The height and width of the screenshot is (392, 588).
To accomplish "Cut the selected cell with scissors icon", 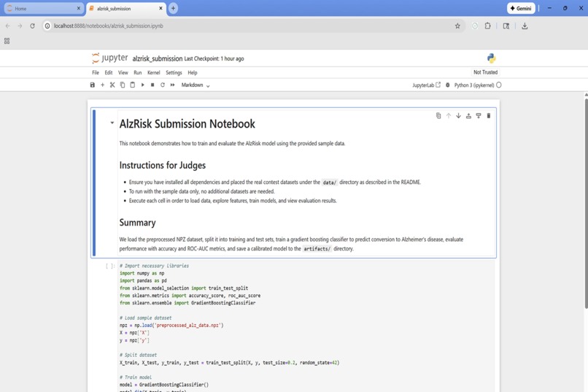I will pyautogui.click(x=112, y=85).
